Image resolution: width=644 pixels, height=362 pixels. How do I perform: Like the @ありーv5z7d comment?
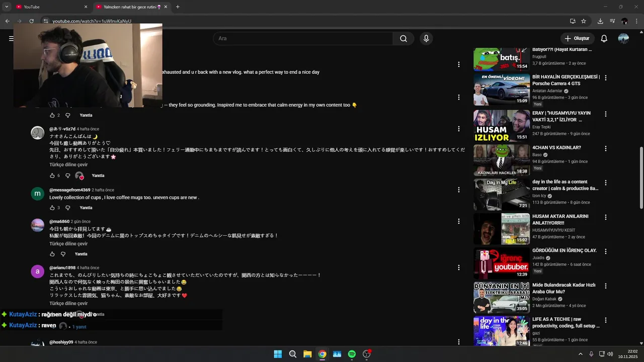(x=52, y=175)
